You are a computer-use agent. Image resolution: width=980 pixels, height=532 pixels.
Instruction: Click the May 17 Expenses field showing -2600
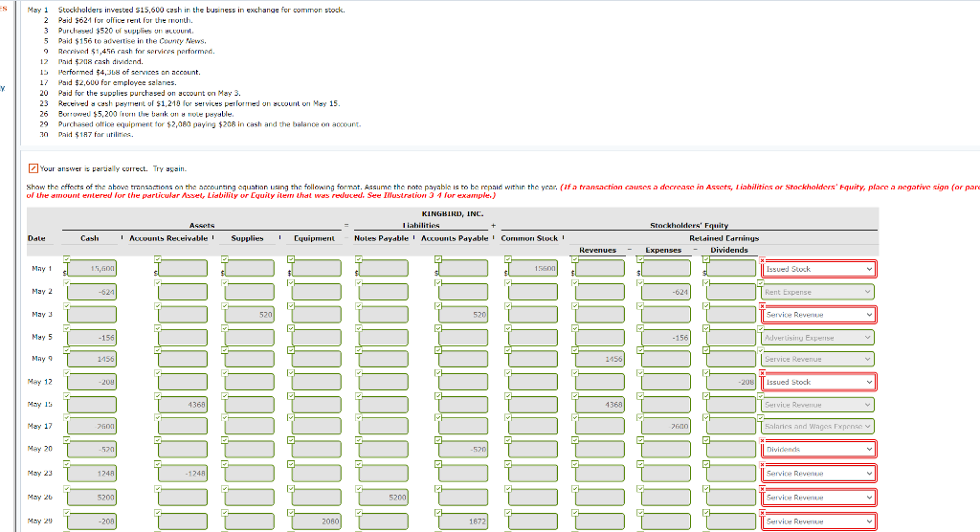point(666,427)
